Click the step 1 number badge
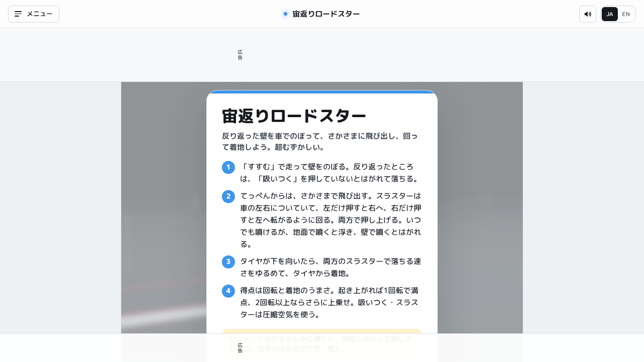Screen dimensions: 644x362 tap(228, 167)
